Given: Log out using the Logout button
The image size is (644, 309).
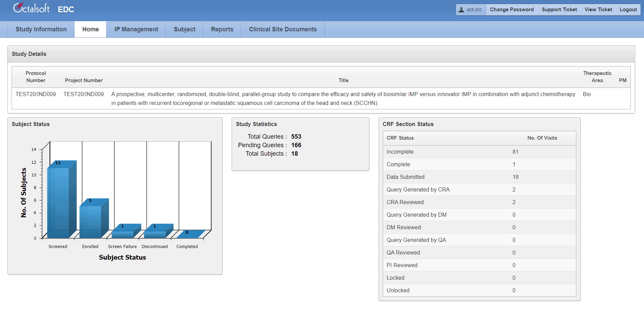Looking at the screenshot, I should (628, 10).
